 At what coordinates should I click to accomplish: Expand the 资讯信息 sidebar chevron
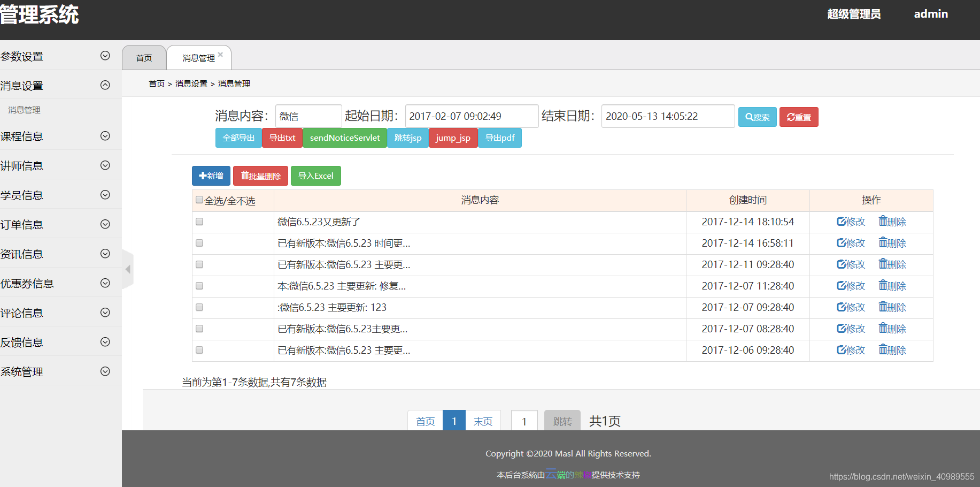(105, 254)
